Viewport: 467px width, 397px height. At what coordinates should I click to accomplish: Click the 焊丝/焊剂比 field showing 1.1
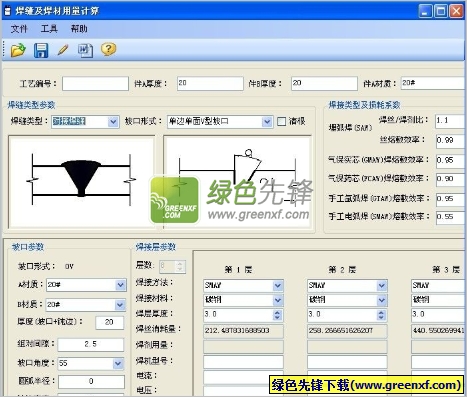point(450,121)
